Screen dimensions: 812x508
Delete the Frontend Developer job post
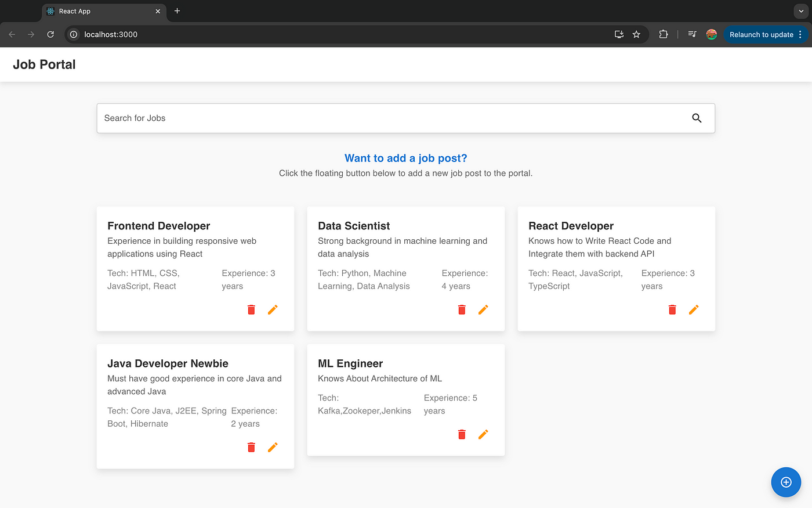[x=251, y=309]
